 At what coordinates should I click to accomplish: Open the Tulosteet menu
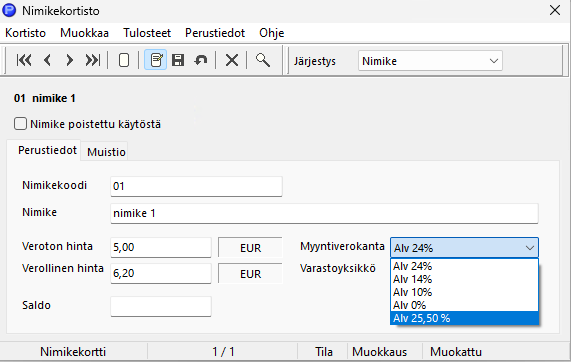point(147,33)
